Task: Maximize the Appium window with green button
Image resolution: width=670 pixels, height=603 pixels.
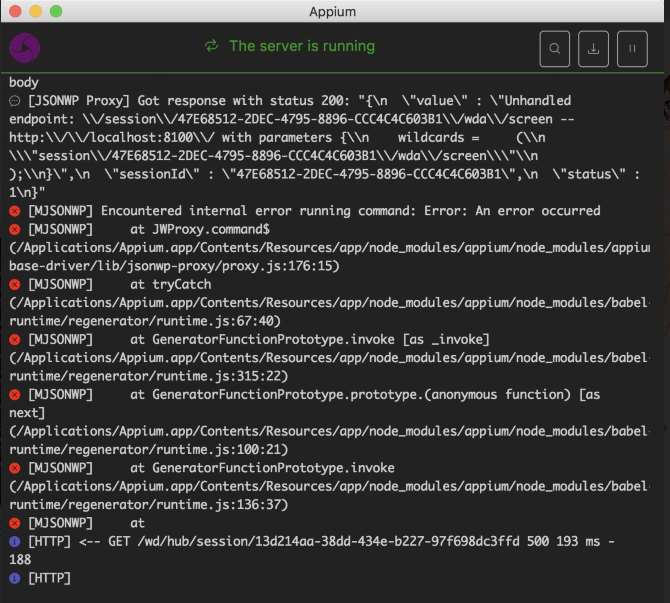Action: pyautogui.click(x=56, y=11)
